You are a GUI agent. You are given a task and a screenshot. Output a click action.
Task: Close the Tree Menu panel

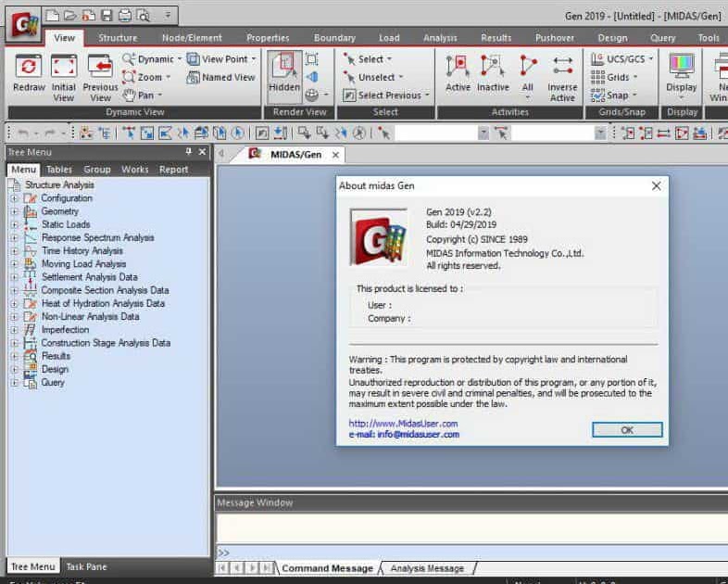click(x=203, y=151)
